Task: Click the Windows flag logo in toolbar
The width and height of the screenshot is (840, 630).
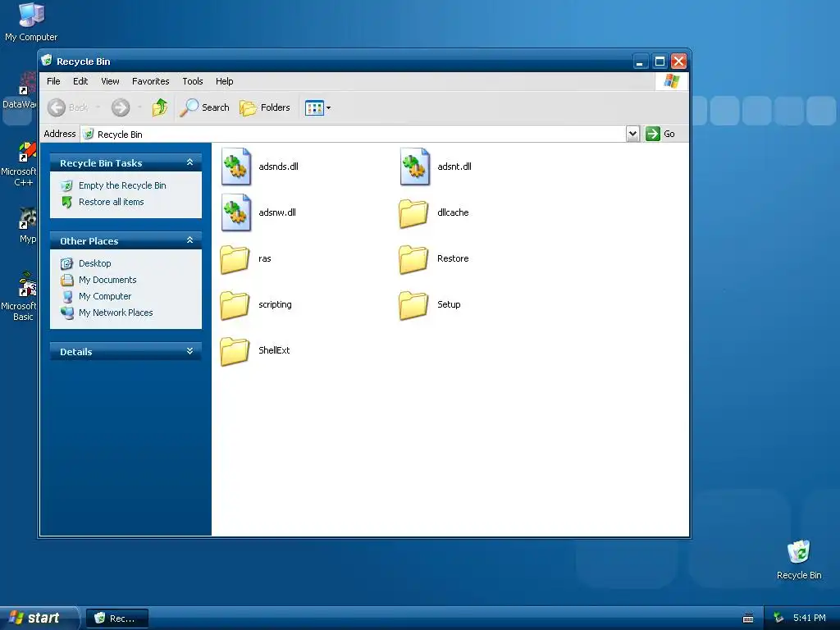Action: [671, 81]
